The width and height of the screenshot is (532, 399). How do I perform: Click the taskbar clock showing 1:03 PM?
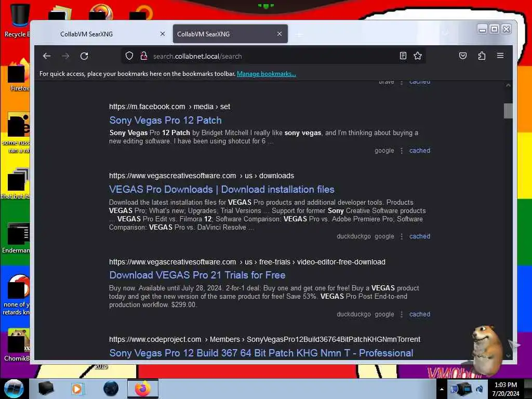(506, 389)
